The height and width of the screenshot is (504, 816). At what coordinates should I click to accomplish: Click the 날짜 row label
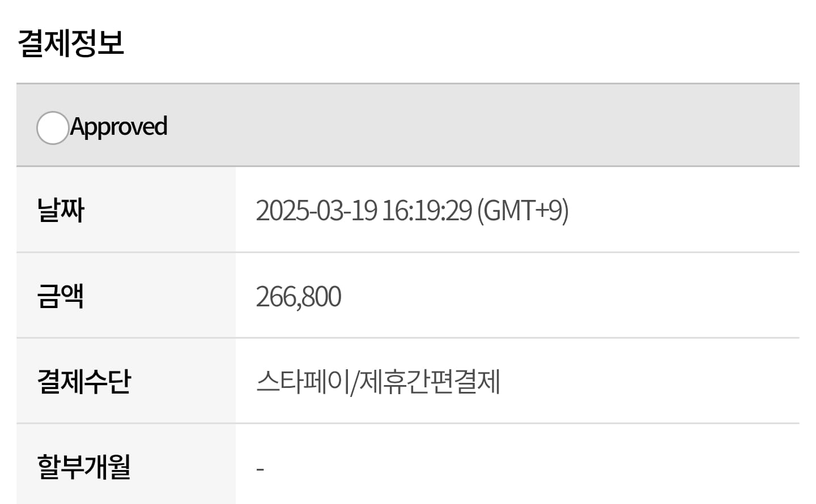click(x=61, y=210)
